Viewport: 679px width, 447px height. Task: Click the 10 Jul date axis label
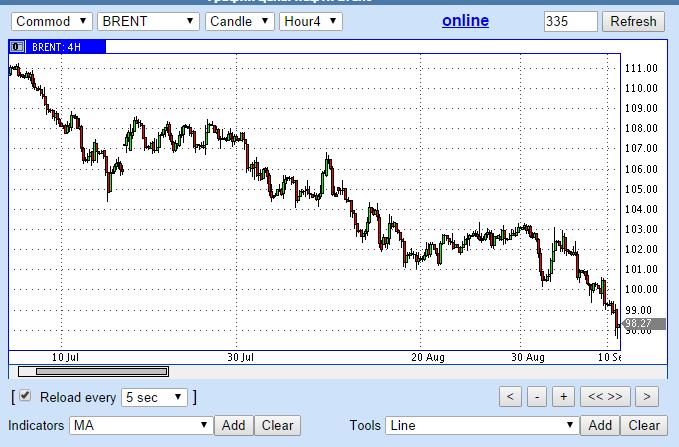tap(65, 357)
